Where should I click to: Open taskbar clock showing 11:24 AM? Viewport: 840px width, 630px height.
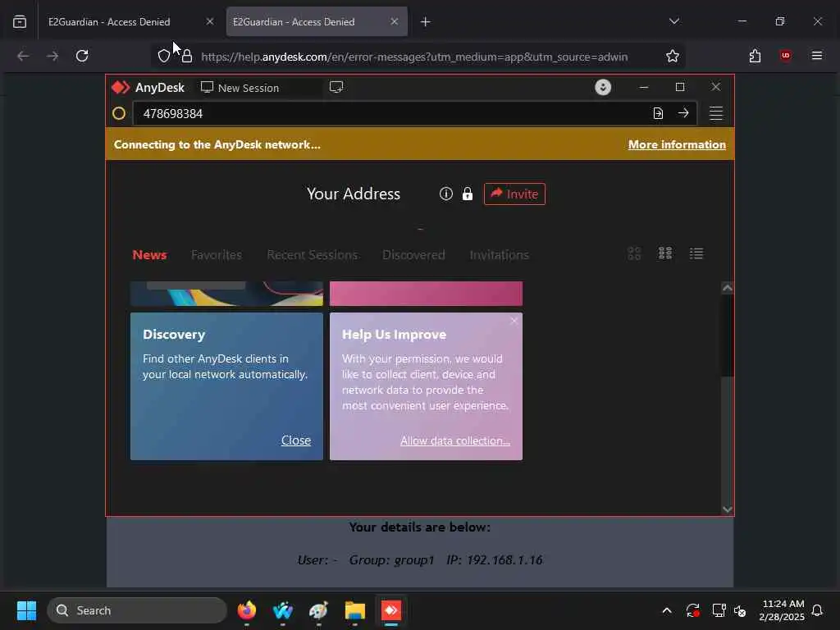(x=782, y=610)
